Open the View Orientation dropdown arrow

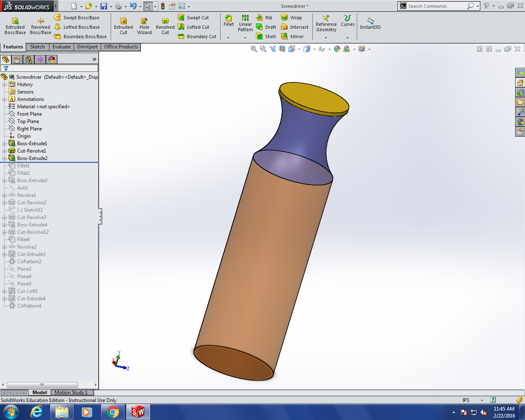pyautogui.click(x=299, y=49)
